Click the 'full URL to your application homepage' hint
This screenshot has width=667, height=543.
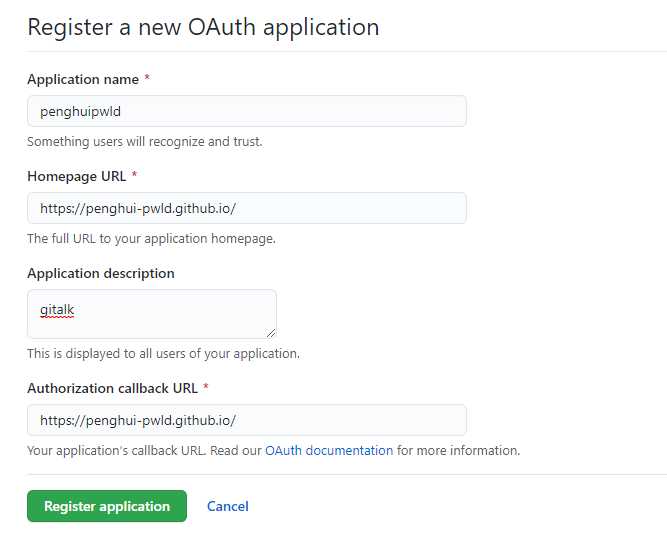[x=151, y=239]
